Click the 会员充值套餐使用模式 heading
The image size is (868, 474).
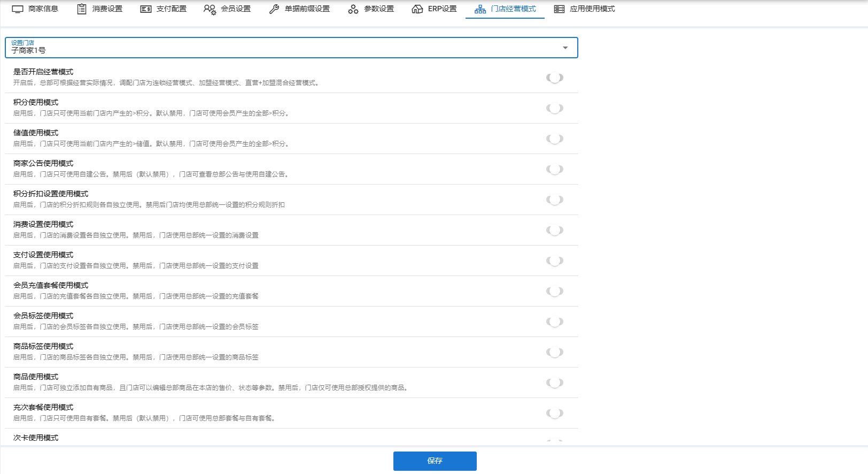(51, 285)
